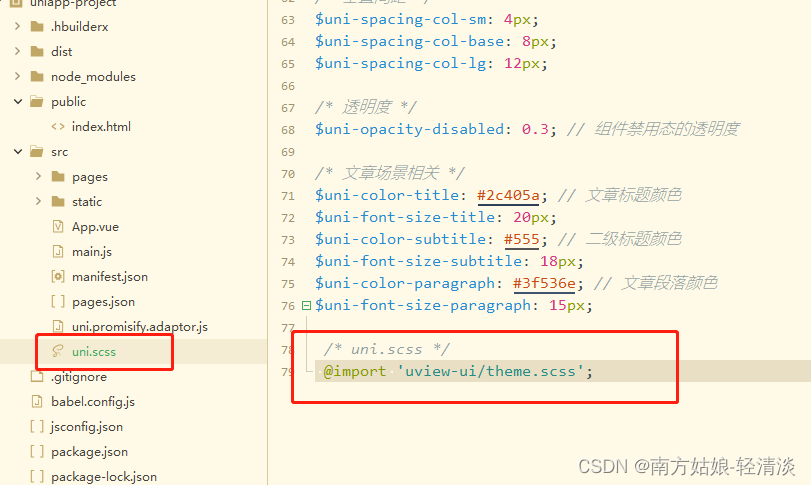Click the src folder icon

(x=37, y=151)
